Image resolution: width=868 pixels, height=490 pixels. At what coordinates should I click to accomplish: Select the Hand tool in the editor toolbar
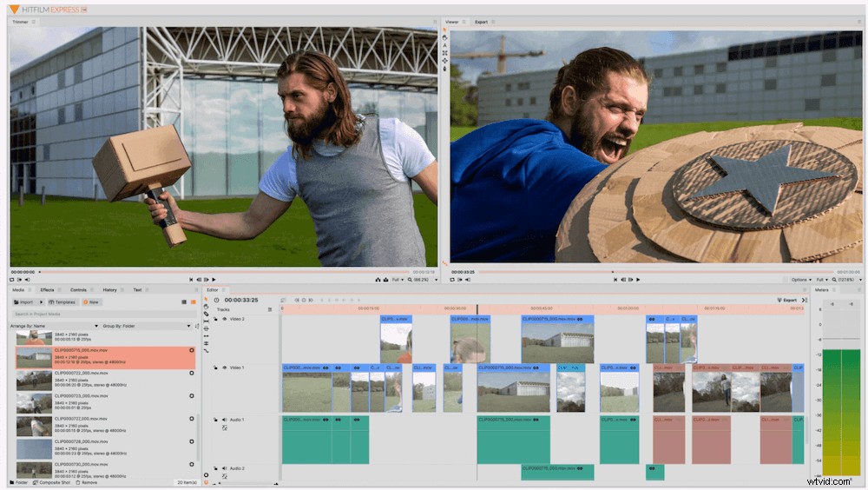[x=206, y=307]
